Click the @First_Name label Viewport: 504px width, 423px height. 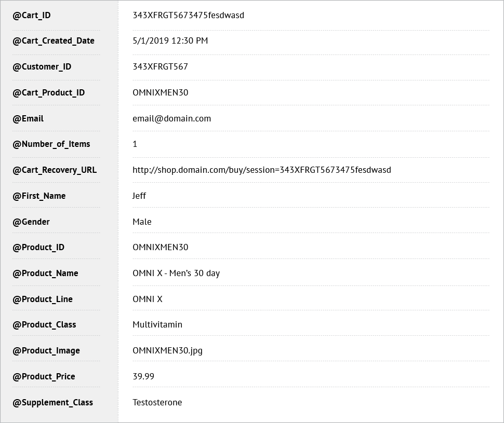click(x=39, y=196)
